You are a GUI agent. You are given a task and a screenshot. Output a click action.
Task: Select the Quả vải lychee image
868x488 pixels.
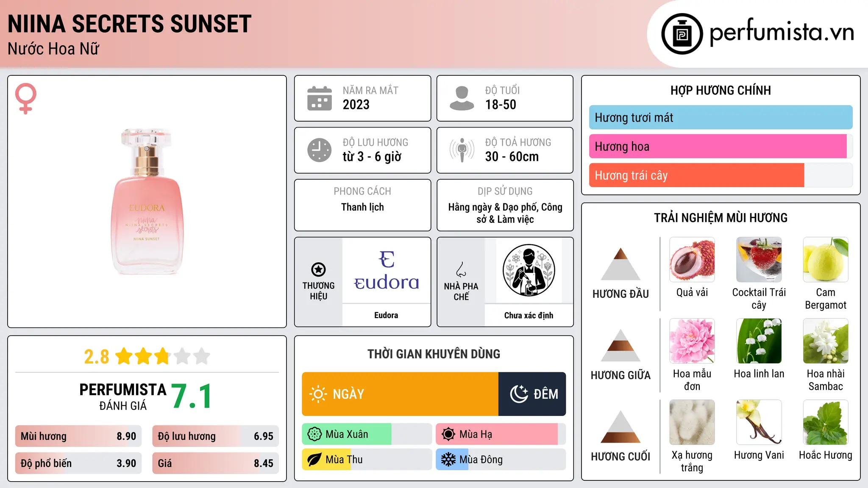click(x=692, y=260)
